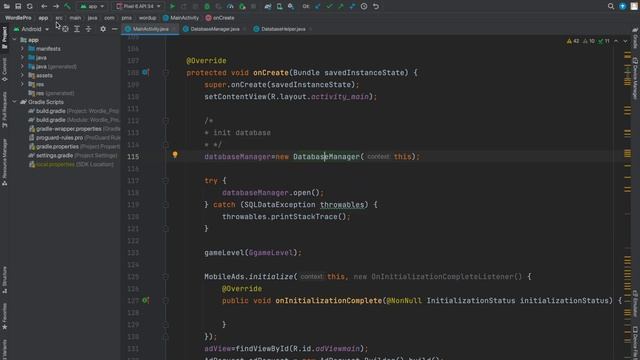This screenshot has width=640, height=360.
Task: Collapse the app module in project tree
Action: [15, 40]
